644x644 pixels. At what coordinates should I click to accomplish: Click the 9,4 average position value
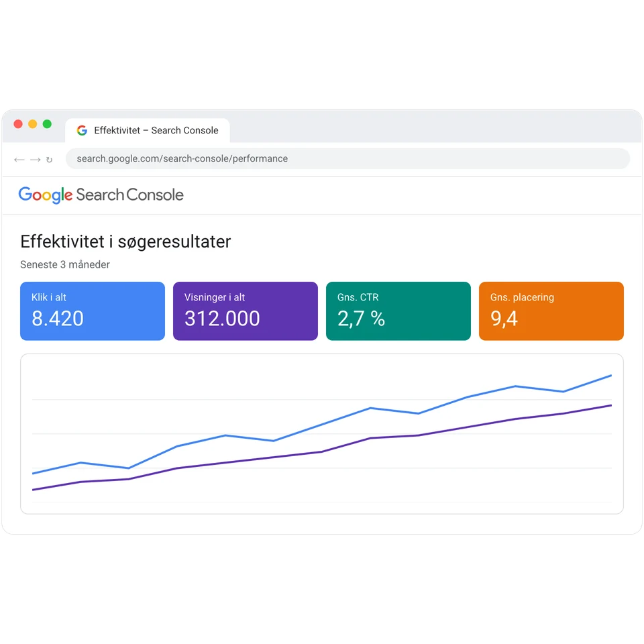[x=504, y=319]
